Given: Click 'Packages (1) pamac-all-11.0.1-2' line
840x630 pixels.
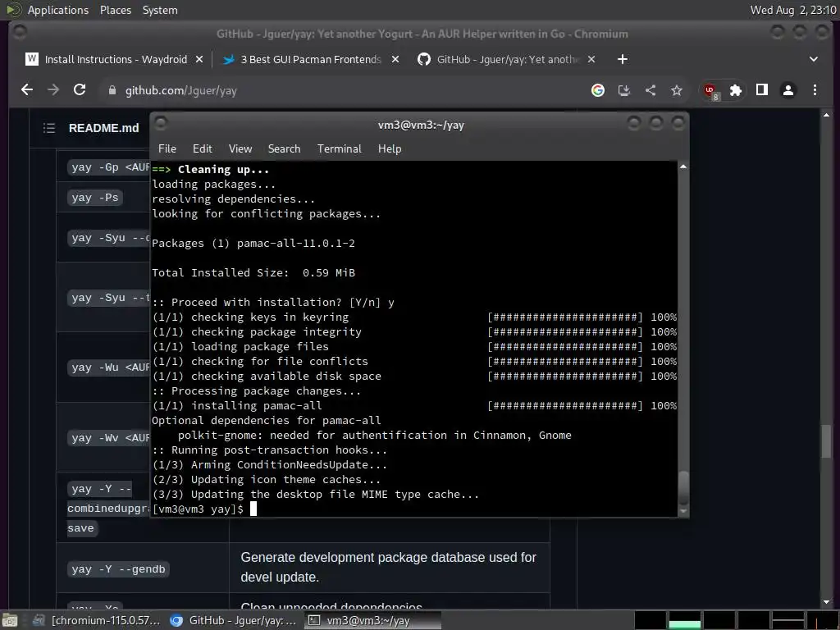Looking at the screenshot, I should 253,243.
